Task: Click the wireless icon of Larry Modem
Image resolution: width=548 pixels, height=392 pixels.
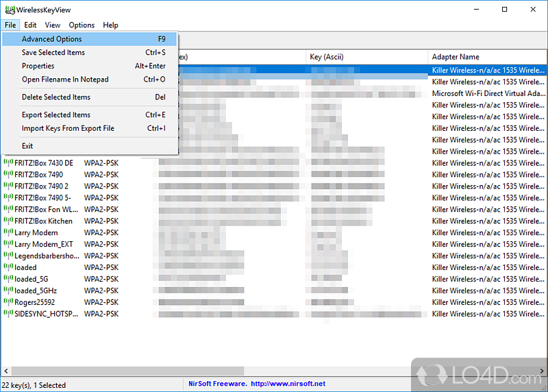Action: coord(8,232)
